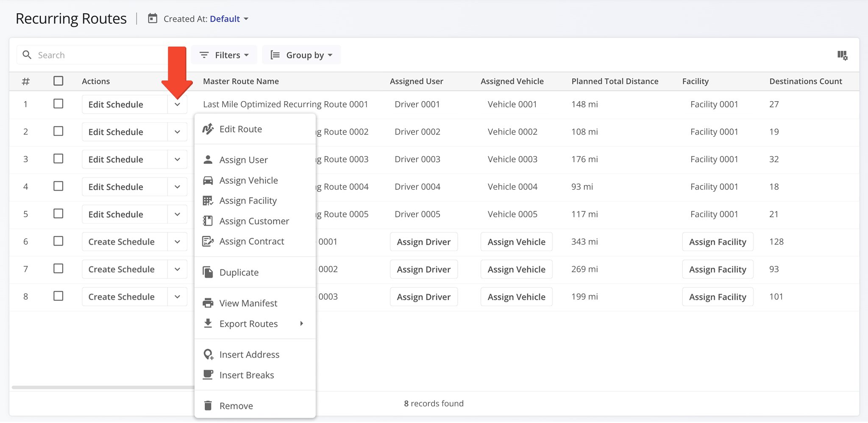
Task: Click the Assign Facility building icon
Action: point(208,200)
